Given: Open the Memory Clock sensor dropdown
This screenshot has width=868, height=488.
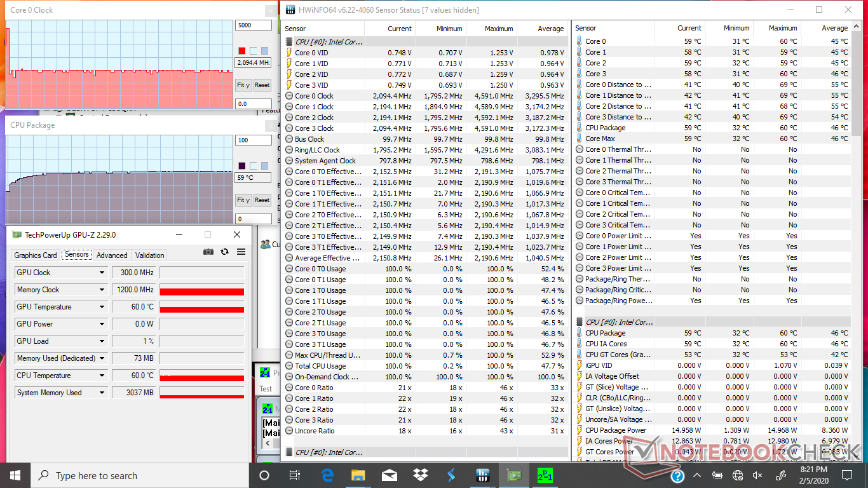Looking at the screenshot, I should (x=102, y=290).
